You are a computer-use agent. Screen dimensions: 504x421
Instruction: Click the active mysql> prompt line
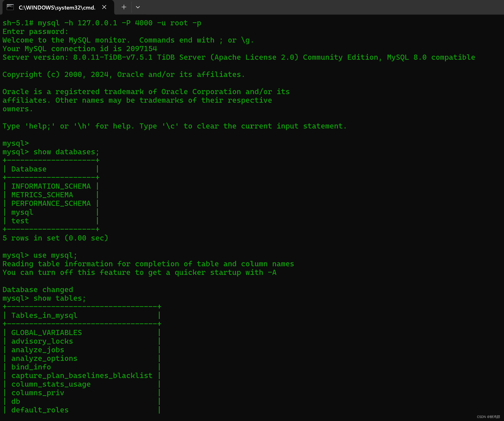[x=15, y=143]
